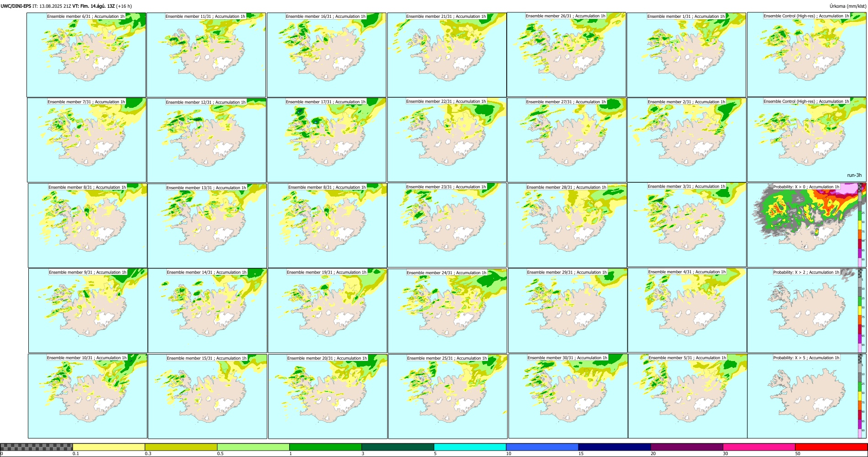Click the dark green 3–5 legend swatch
The image size is (868, 457).
point(398,447)
